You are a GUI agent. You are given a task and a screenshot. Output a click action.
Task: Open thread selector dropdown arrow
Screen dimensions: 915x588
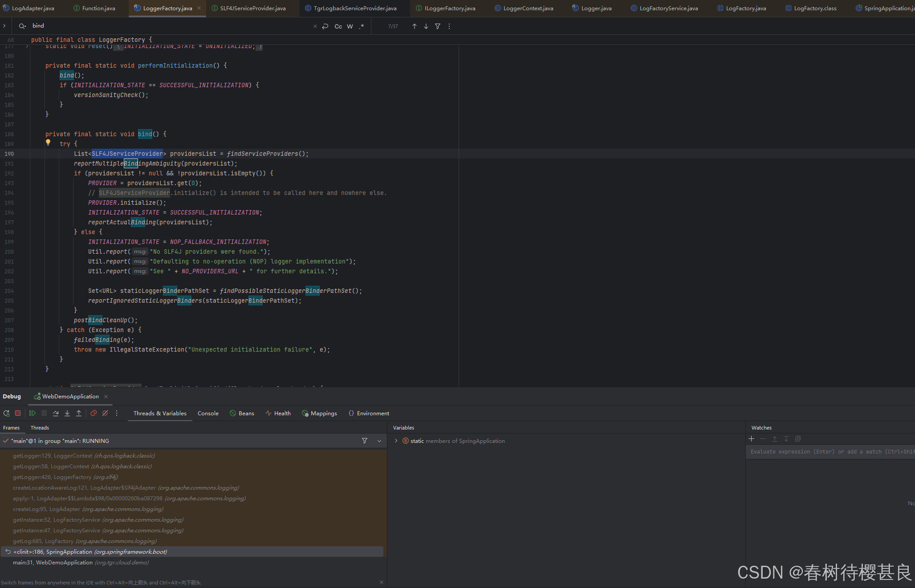coord(379,441)
